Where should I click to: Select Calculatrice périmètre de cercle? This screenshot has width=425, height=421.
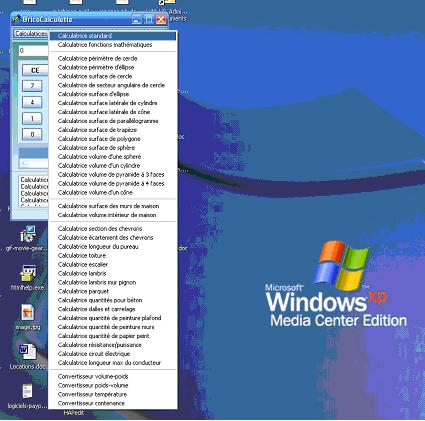pyautogui.click(x=113, y=58)
